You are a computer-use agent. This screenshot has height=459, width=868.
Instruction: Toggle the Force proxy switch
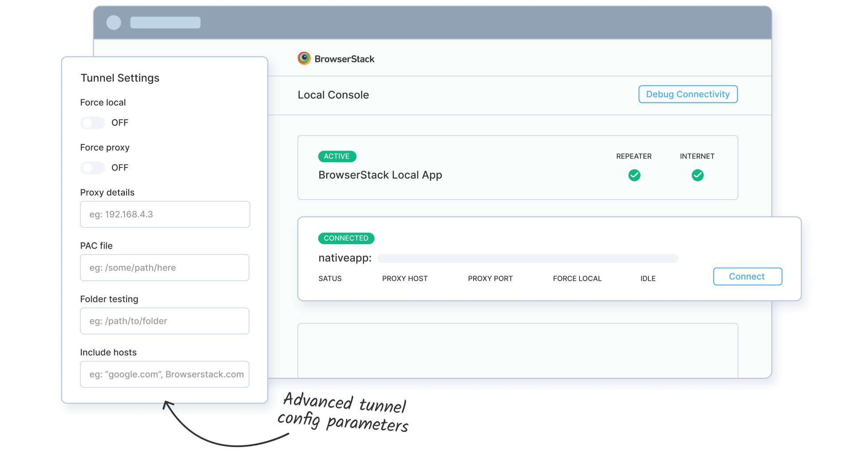(x=93, y=168)
